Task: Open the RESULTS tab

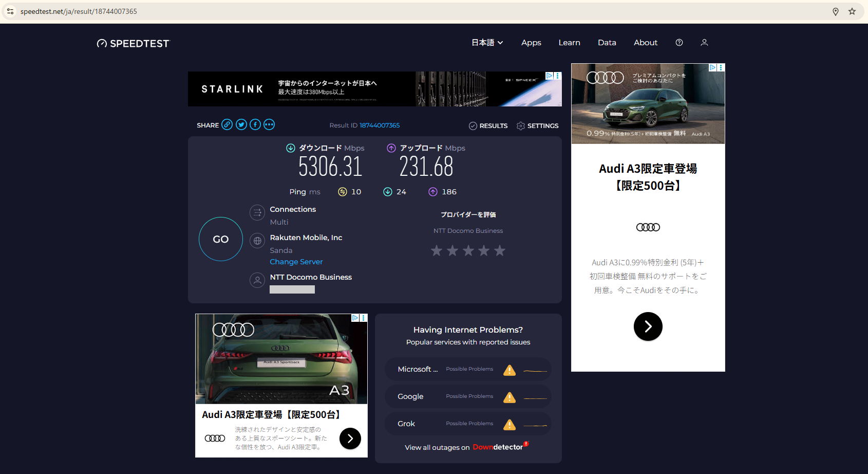Action: click(x=488, y=126)
